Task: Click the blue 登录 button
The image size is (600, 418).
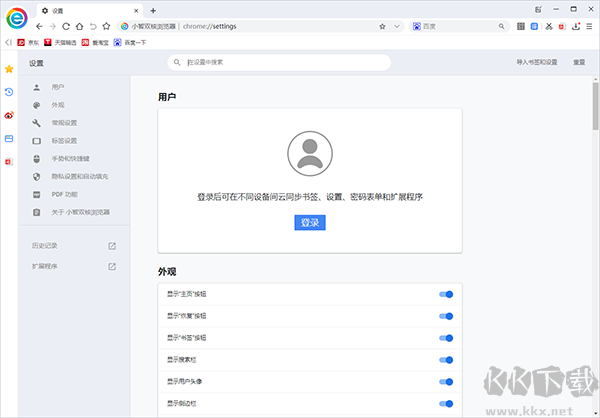Action: [310, 222]
